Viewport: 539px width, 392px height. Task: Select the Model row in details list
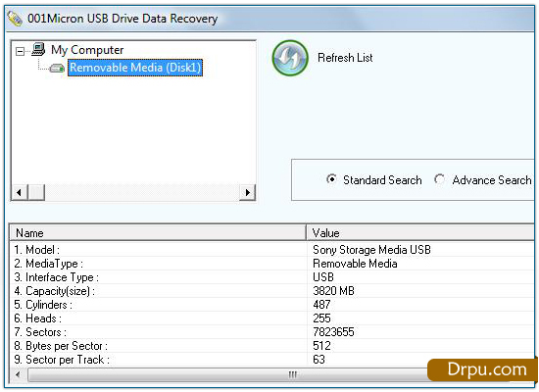(271, 250)
